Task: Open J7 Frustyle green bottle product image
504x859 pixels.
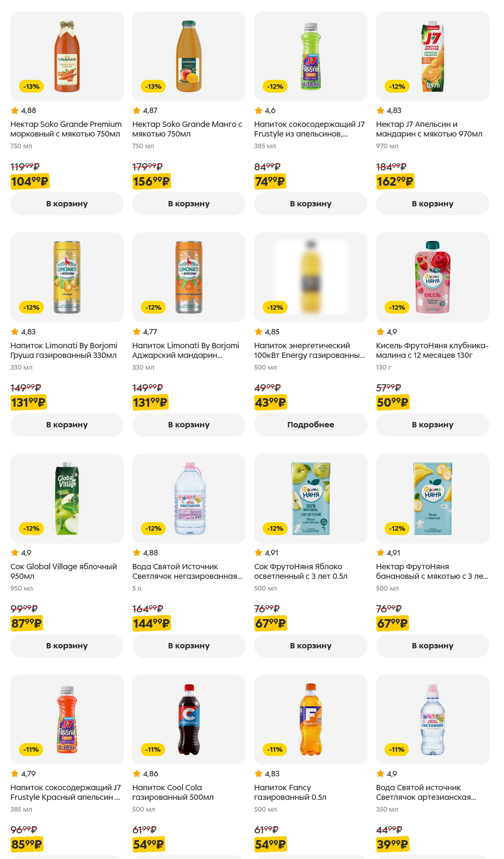Action: [x=310, y=56]
